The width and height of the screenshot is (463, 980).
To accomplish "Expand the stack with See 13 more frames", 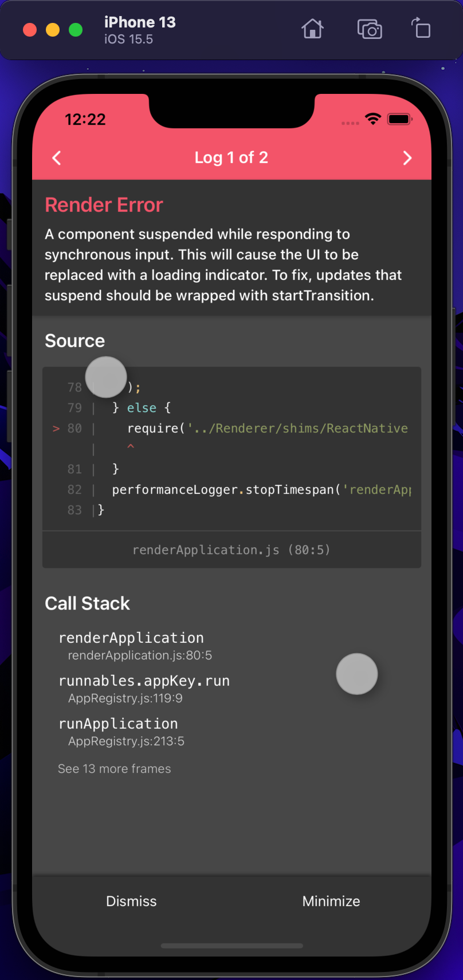I will pos(114,768).
